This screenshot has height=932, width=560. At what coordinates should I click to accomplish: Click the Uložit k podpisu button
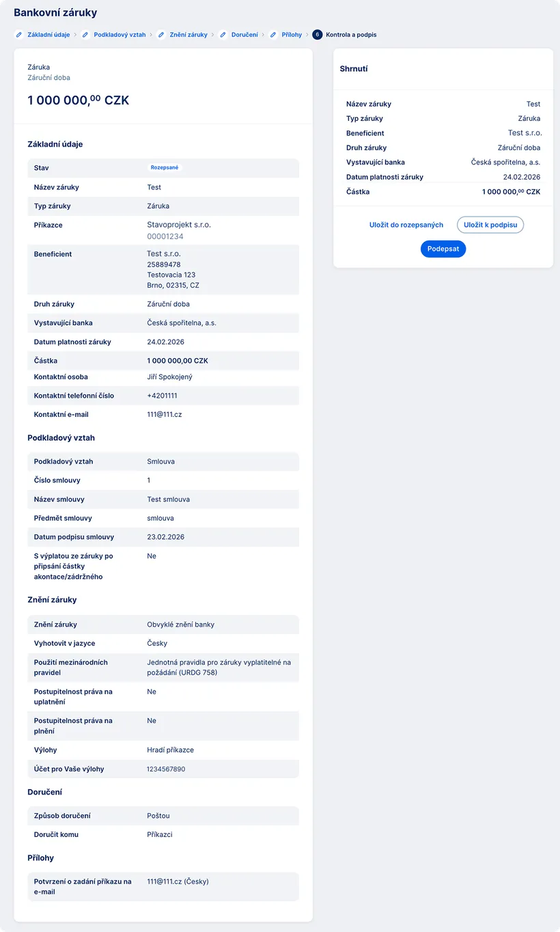click(490, 225)
